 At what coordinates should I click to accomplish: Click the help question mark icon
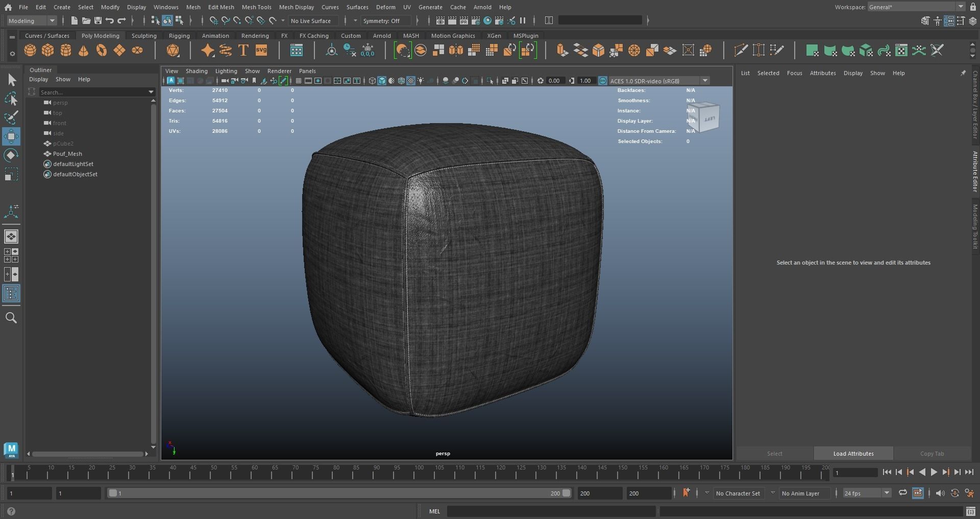point(11,511)
